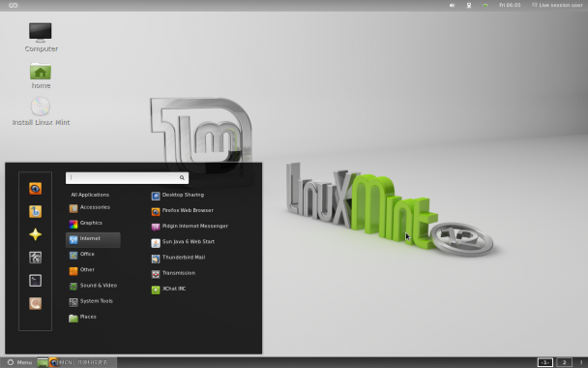
Task: Click the bottom swirl favorite icon
Action: pyautogui.click(x=35, y=303)
